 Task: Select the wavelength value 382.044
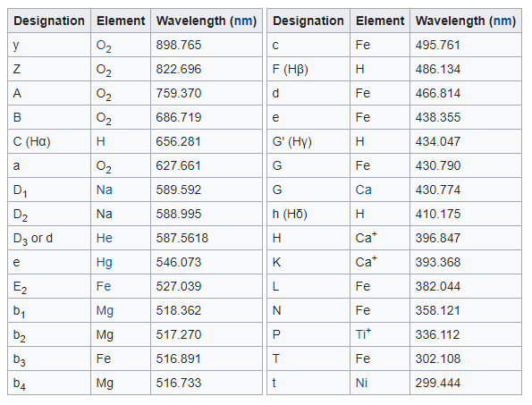pyautogui.click(x=438, y=286)
